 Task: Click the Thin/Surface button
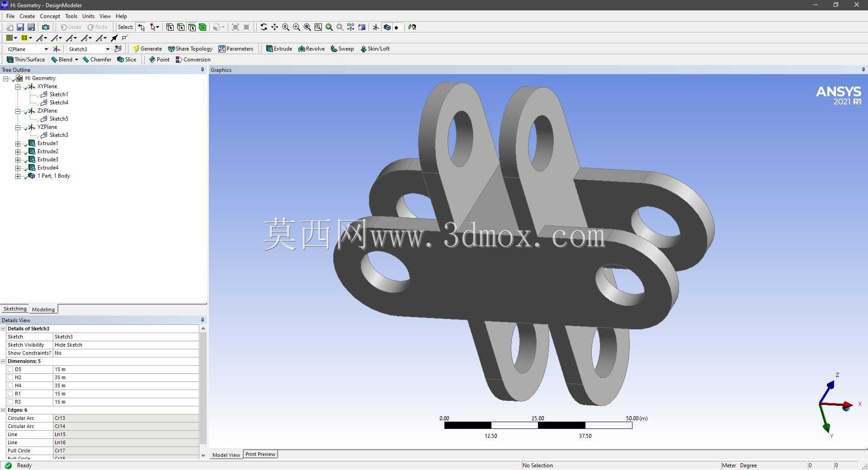click(26, 60)
